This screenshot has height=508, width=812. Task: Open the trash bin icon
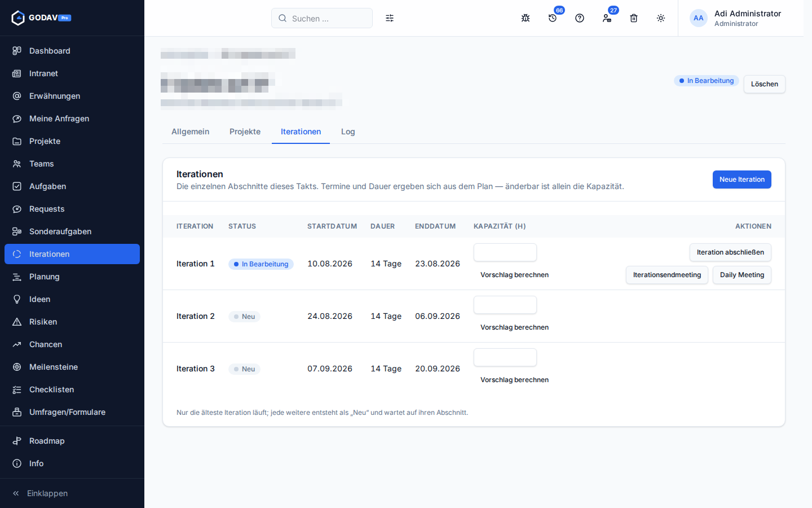pos(634,18)
